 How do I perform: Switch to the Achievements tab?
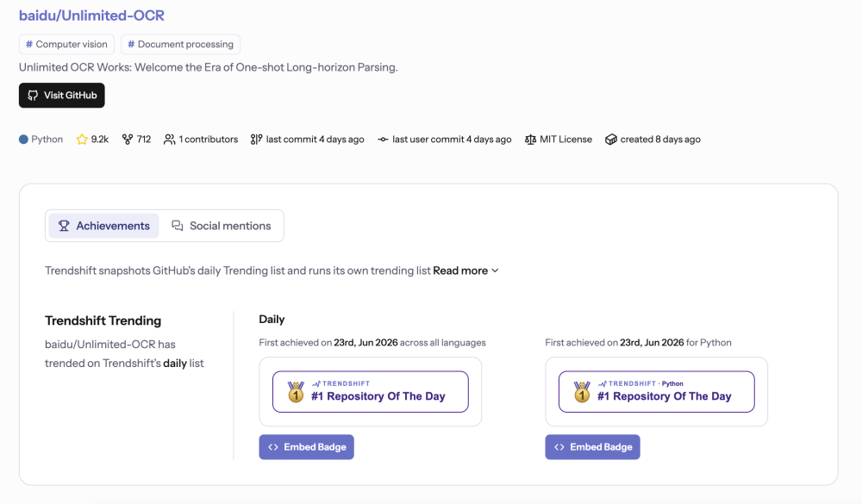(x=104, y=226)
